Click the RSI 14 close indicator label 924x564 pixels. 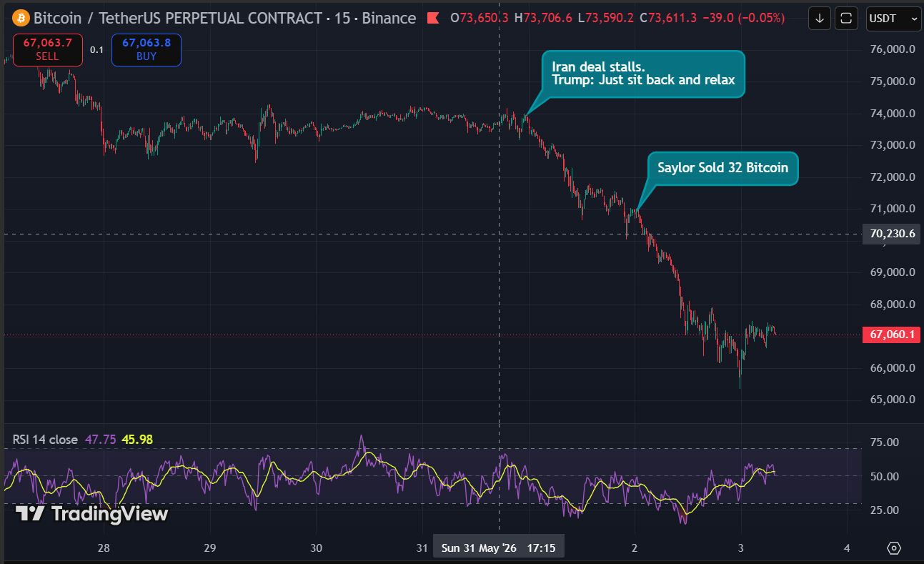(x=44, y=440)
